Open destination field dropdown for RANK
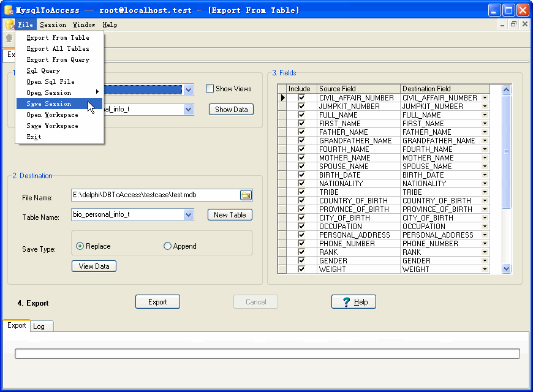This screenshot has width=533, height=392. point(485,252)
